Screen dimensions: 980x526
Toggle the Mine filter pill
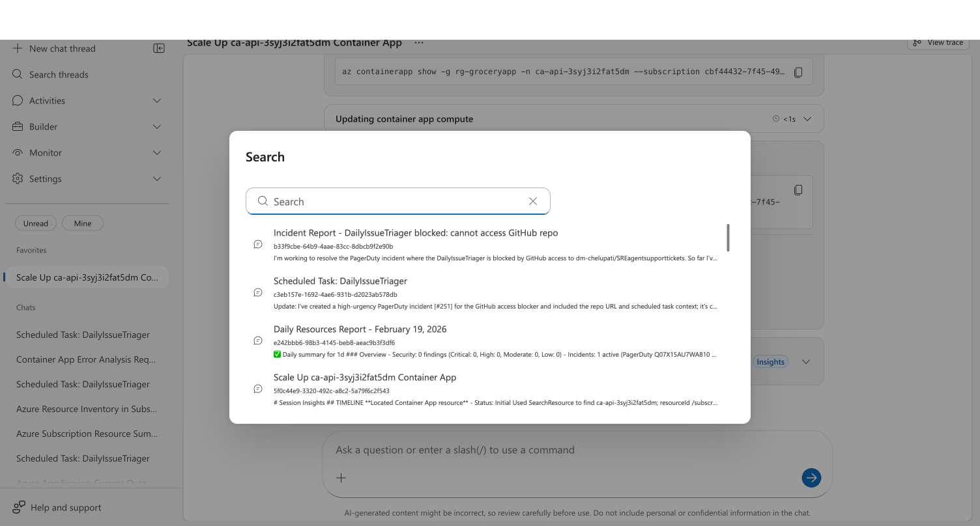[83, 223]
